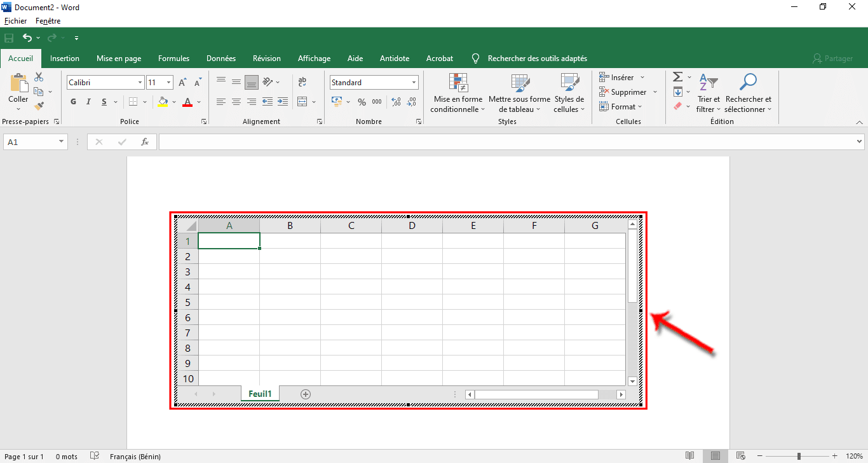Click the increase indent icon

[x=282, y=102]
